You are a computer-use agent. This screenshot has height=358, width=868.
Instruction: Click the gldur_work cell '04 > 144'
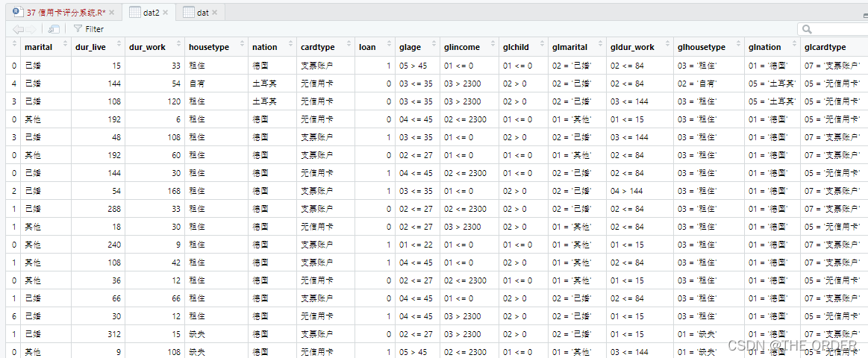(640, 190)
